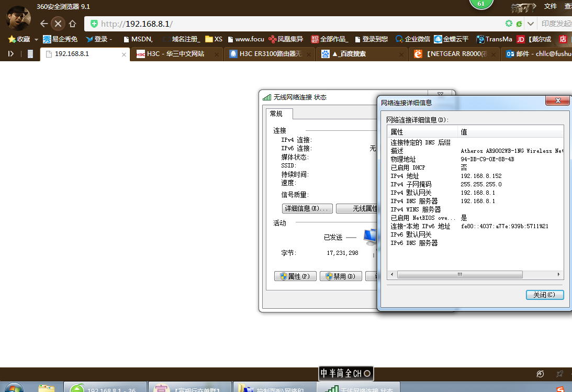Switch to the NETGEAR R8000 tab

pyautogui.click(x=455, y=54)
